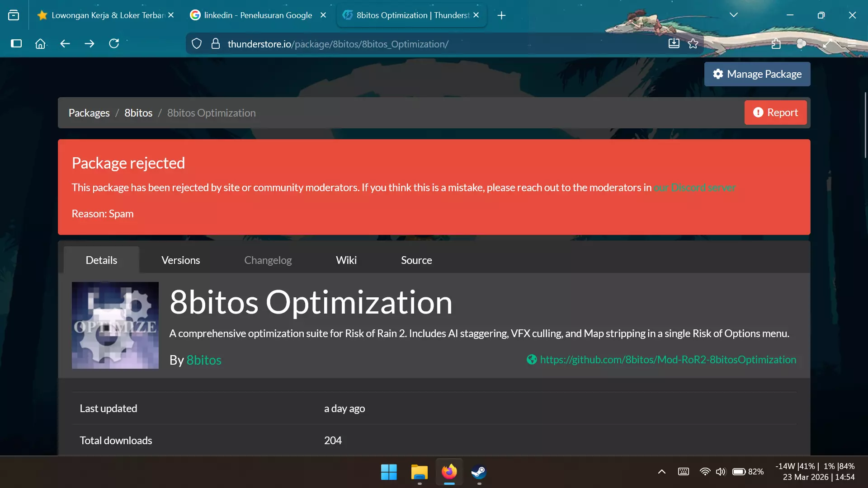Click the site padlock security icon
The image size is (868, 488).
pyautogui.click(x=216, y=44)
